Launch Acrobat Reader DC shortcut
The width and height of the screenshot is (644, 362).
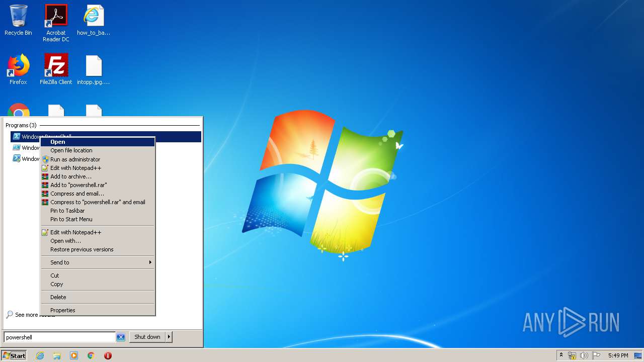pos(56,23)
